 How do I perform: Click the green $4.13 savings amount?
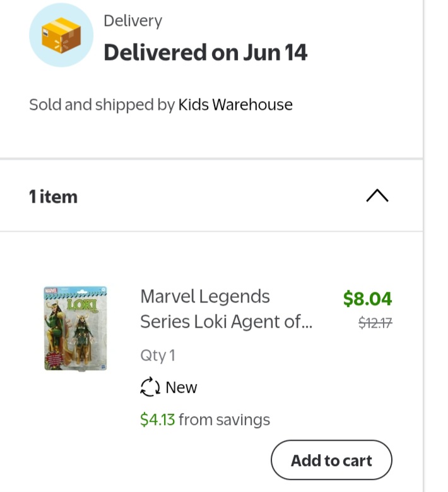point(157,420)
